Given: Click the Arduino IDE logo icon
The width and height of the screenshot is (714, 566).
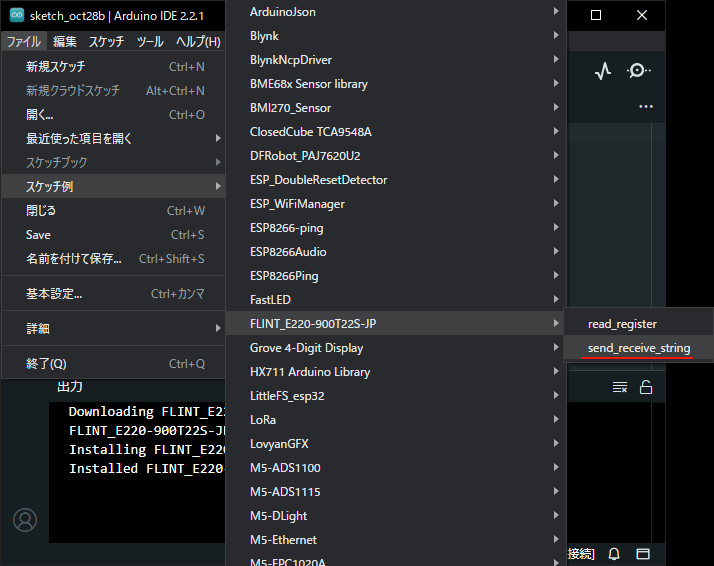Looking at the screenshot, I should (17, 15).
